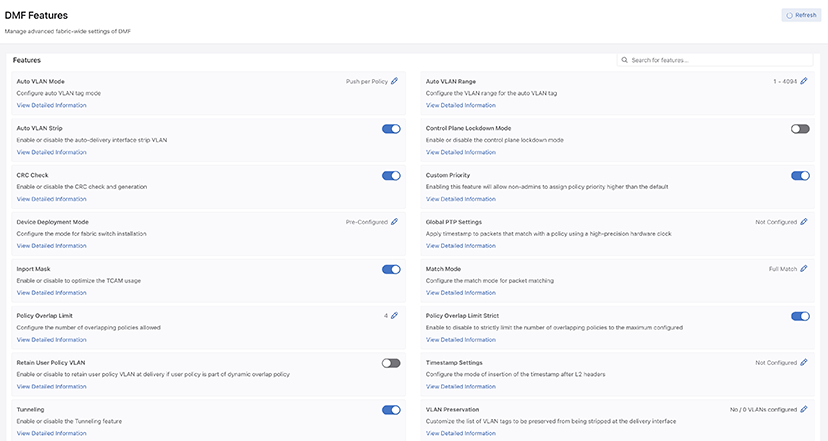Screen dimensions: 828x441
Task: View Detailed Information for Device Deployment Mode
Action: 51,246
